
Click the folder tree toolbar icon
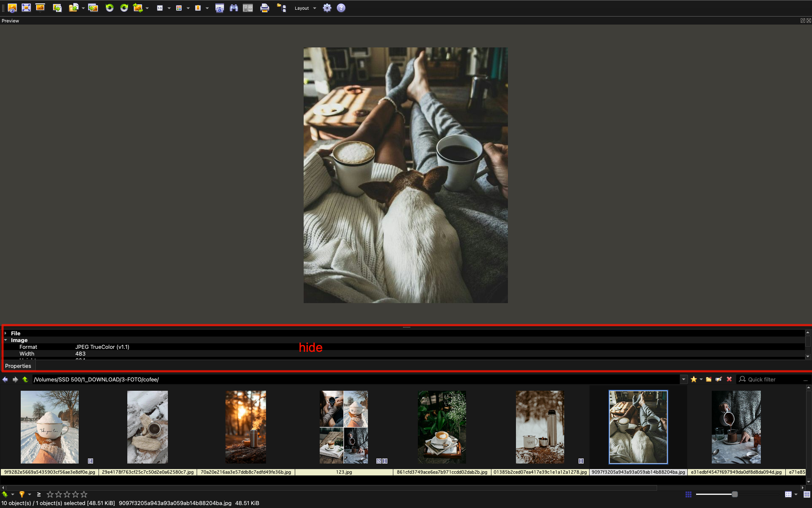(282, 8)
